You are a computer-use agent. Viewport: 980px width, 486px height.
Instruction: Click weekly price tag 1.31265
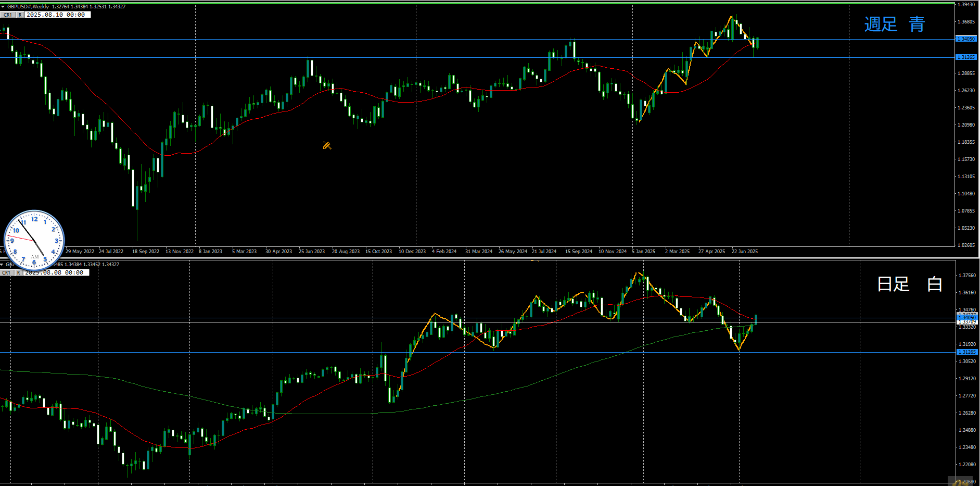(966, 57)
